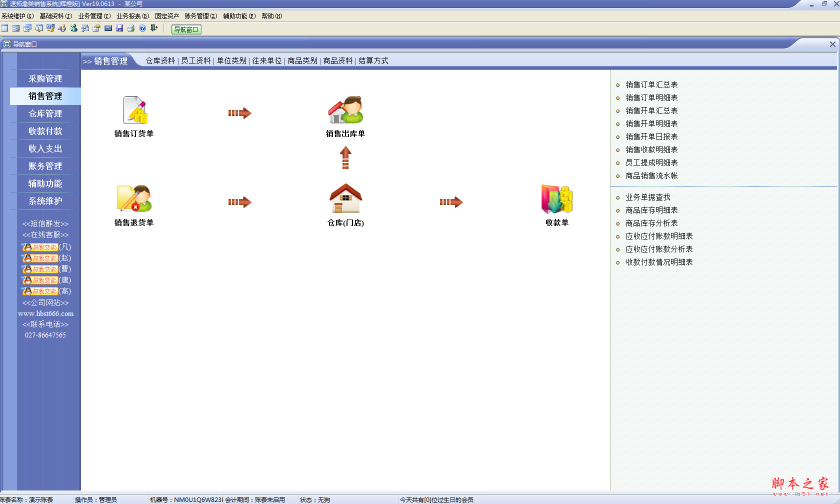Click the dark blue keyboard-like toolbar icon
The image size is (840, 504).
(108, 28)
